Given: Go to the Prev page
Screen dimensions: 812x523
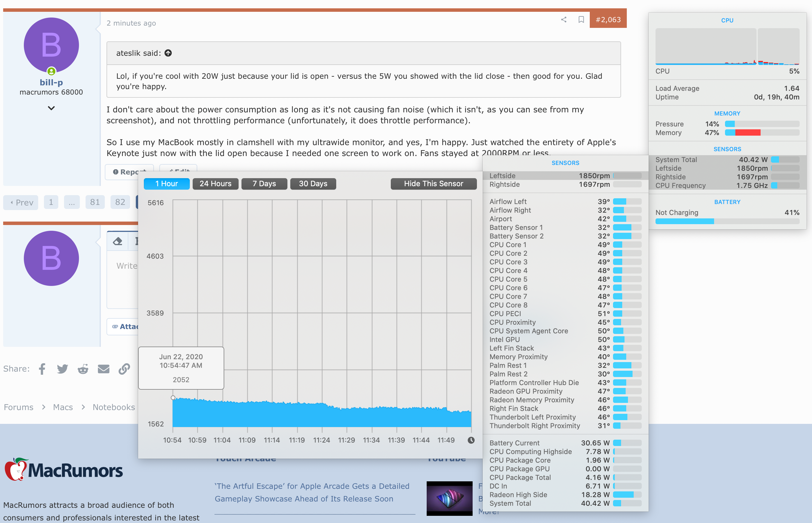Looking at the screenshot, I should [21, 202].
